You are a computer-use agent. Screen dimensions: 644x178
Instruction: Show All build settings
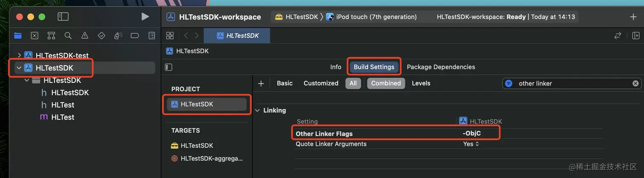[353, 83]
